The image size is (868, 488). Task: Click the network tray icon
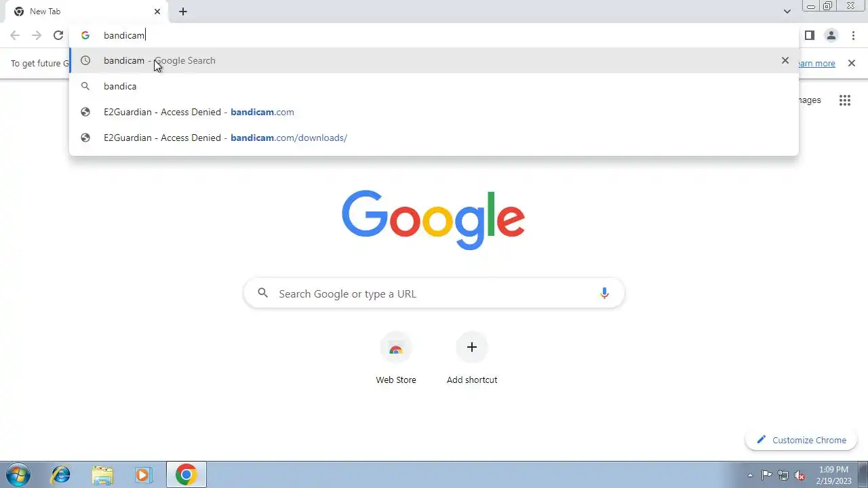click(x=783, y=475)
